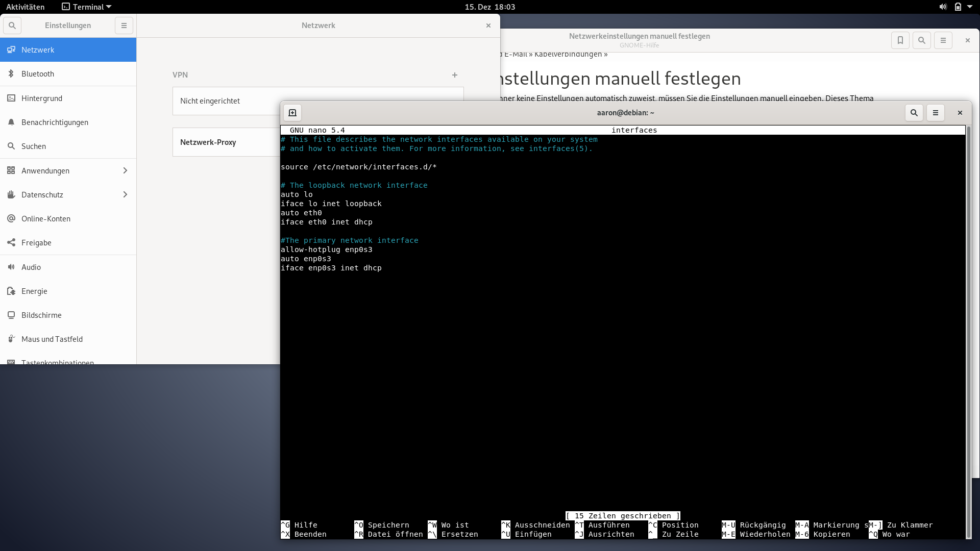Open the terminal hamburger menu
The image size is (980, 551).
(x=936, y=113)
